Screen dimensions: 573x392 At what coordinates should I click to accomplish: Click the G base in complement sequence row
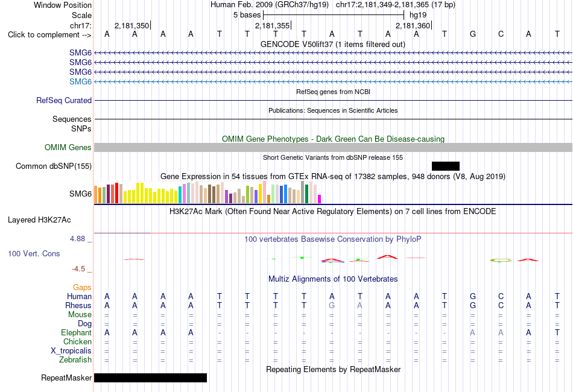(x=473, y=34)
